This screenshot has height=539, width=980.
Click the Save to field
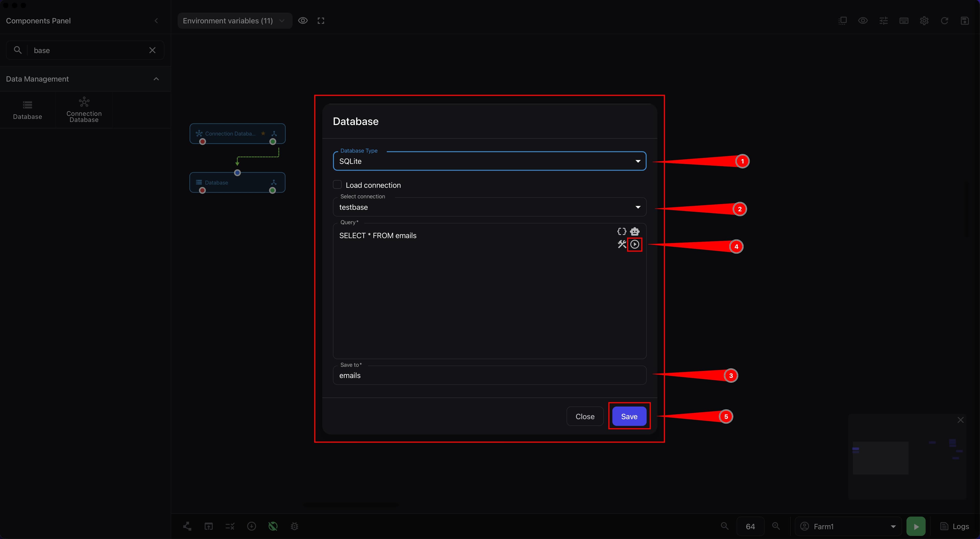click(x=489, y=375)
